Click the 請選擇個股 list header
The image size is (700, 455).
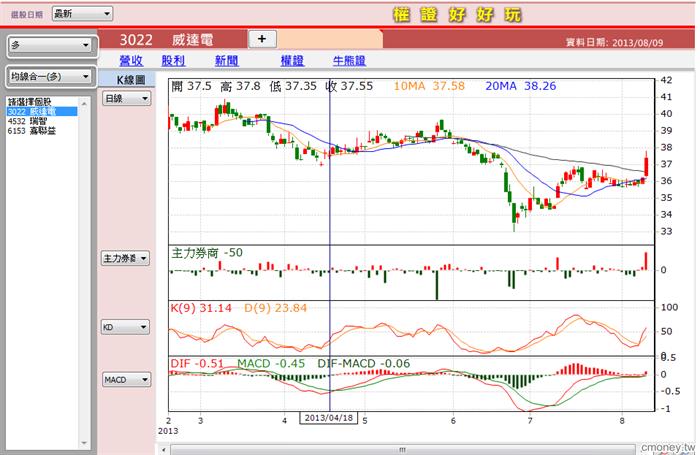29,102
